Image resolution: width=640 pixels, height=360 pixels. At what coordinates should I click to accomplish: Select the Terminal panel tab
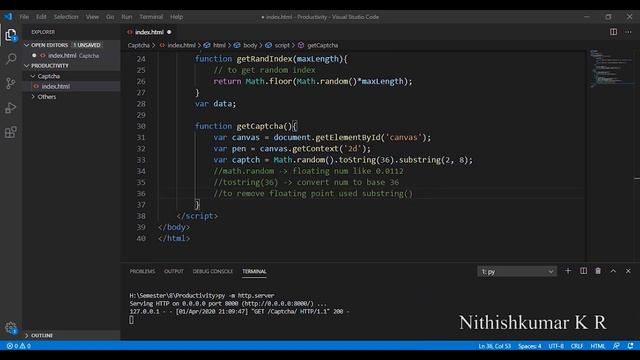pos(254,271)
